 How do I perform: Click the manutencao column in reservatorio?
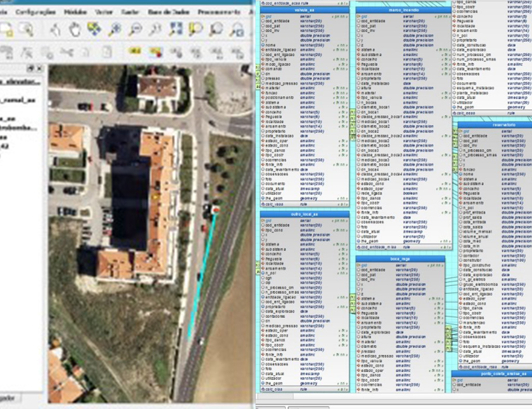click(495, 323)
